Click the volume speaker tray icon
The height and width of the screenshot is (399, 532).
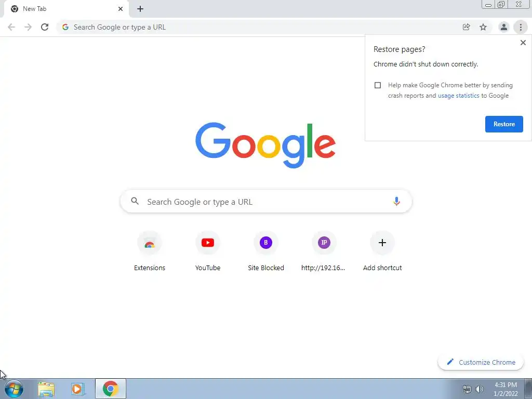pos(480,389)
